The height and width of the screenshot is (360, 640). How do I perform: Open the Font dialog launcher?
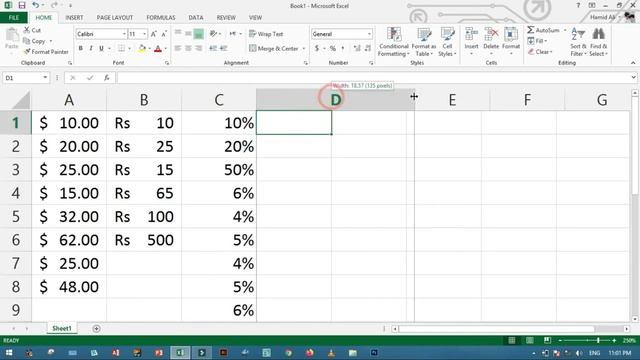167,63
